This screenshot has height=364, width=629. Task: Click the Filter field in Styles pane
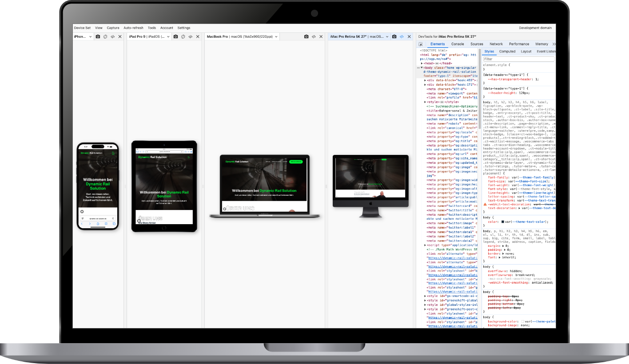click(518, 59)
